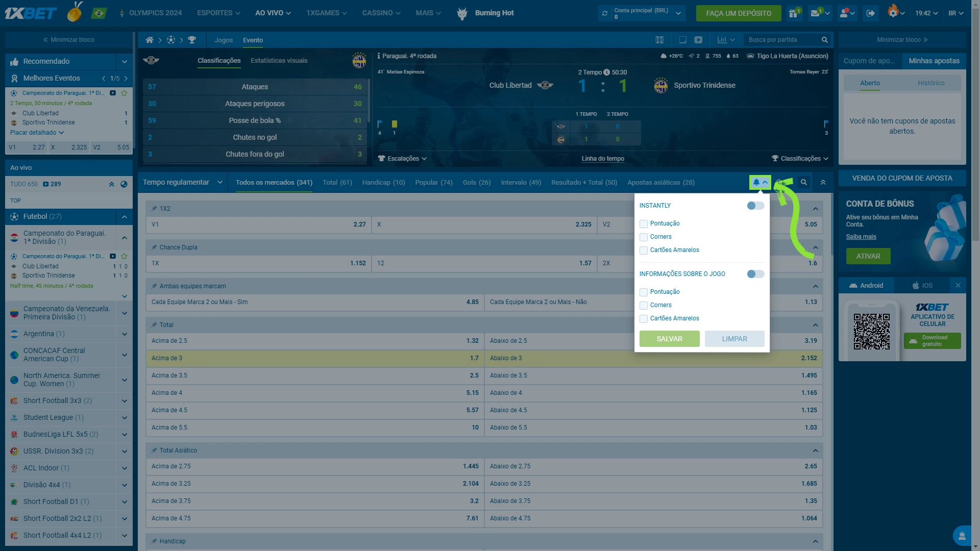This screenshot has height=551, width=980.
Task: Click the trophy breadcrumb icon
Action: pyautogui.click(x=192, y=40)
